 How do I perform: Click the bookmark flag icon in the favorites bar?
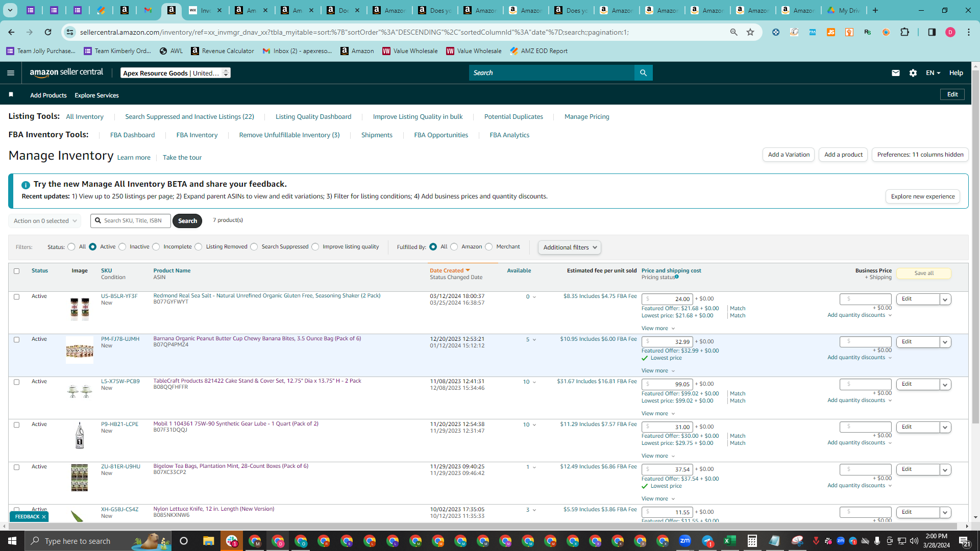pos(11,94)
